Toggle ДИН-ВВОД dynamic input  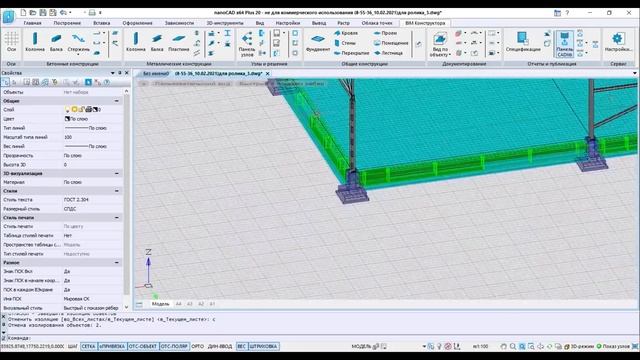220,347
